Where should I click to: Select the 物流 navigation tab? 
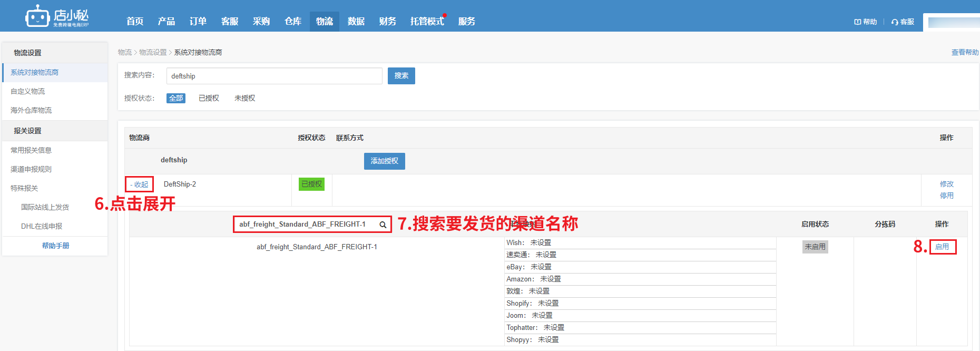pos(325,21)
